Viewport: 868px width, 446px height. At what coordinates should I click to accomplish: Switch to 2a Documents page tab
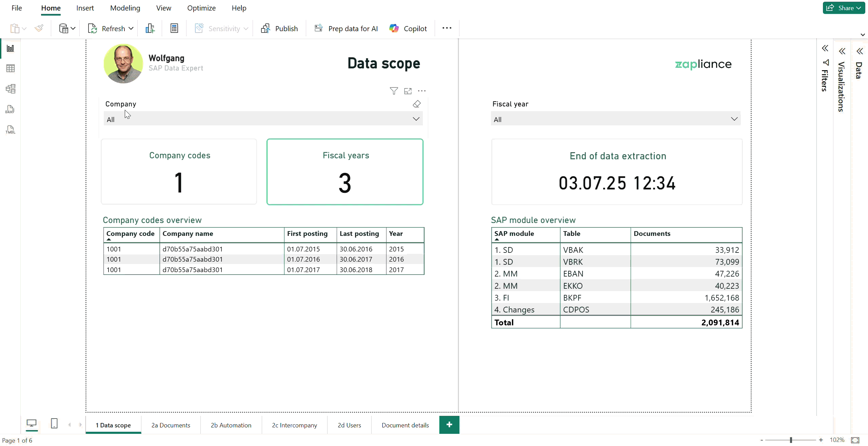click(x=171, y=425)
